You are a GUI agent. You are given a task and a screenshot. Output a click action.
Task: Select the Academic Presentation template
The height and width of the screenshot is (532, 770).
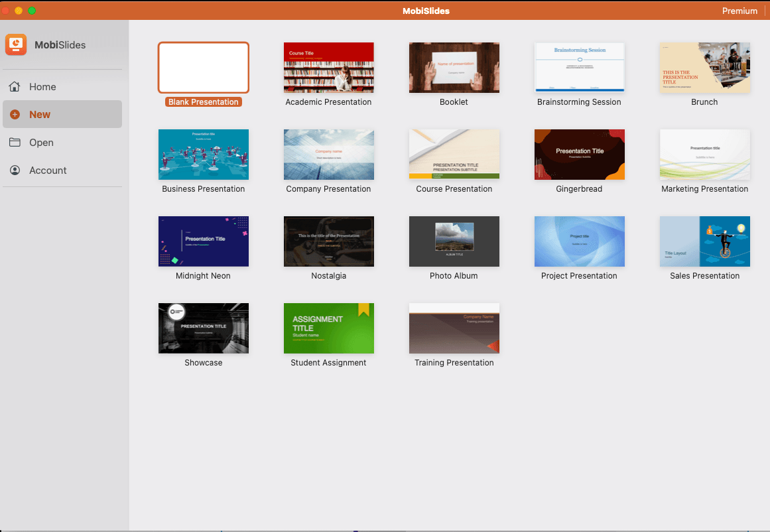coord(328,67)
